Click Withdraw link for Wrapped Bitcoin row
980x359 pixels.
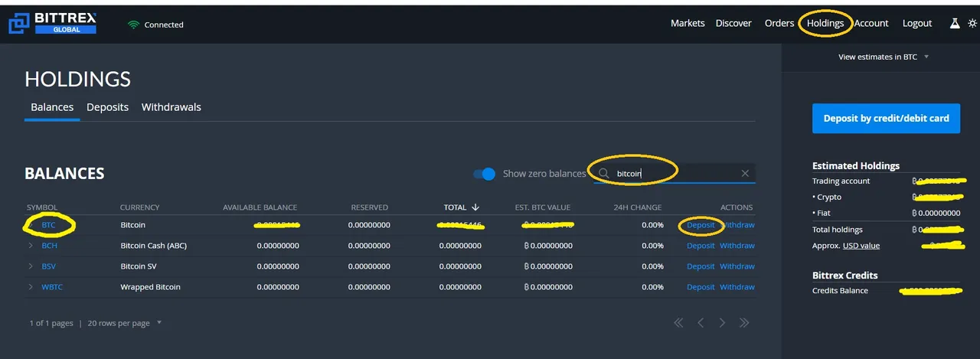coord(737,287)
